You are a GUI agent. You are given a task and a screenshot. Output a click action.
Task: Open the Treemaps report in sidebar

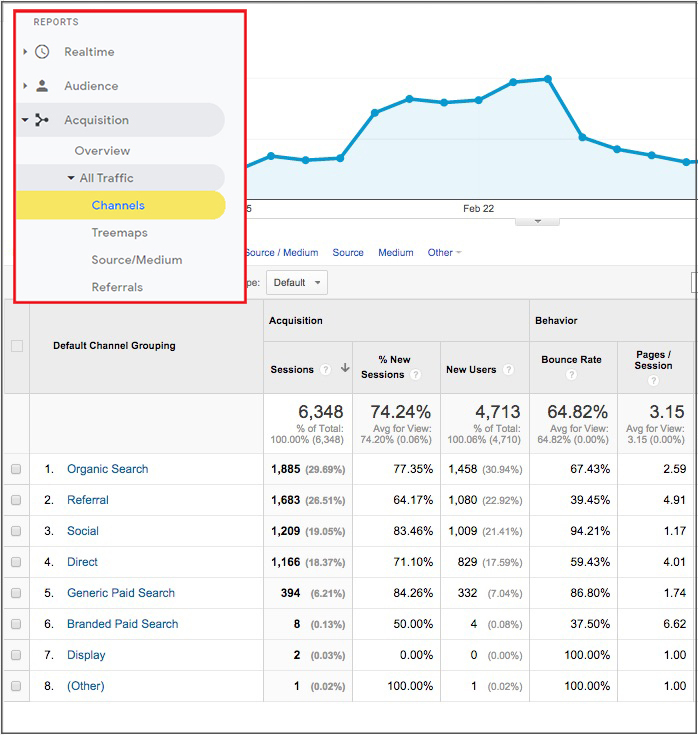[x=119, y=233]
